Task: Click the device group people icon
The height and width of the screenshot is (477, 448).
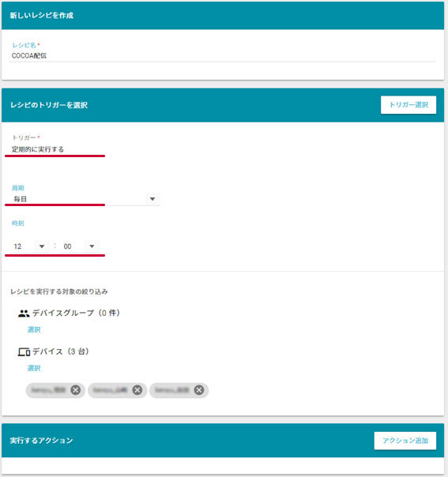Action: tap(24, 314)
